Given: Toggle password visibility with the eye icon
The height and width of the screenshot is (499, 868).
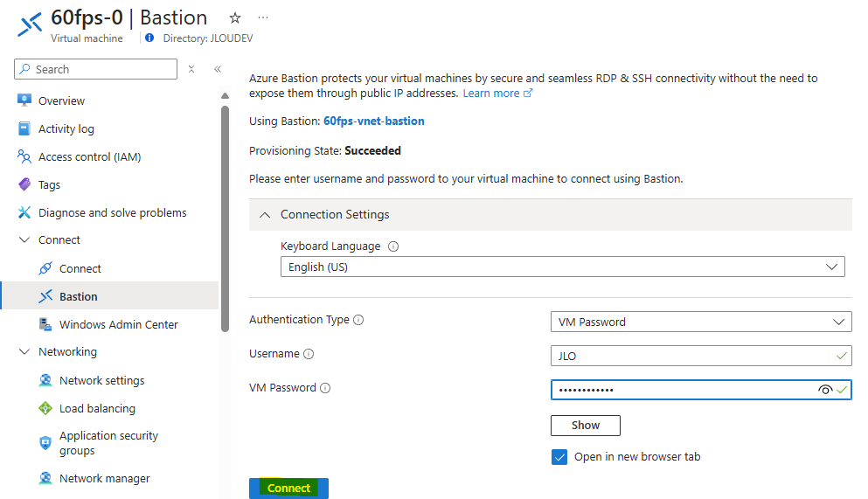Looking at the screenshot, I should (x=825, y=390).
